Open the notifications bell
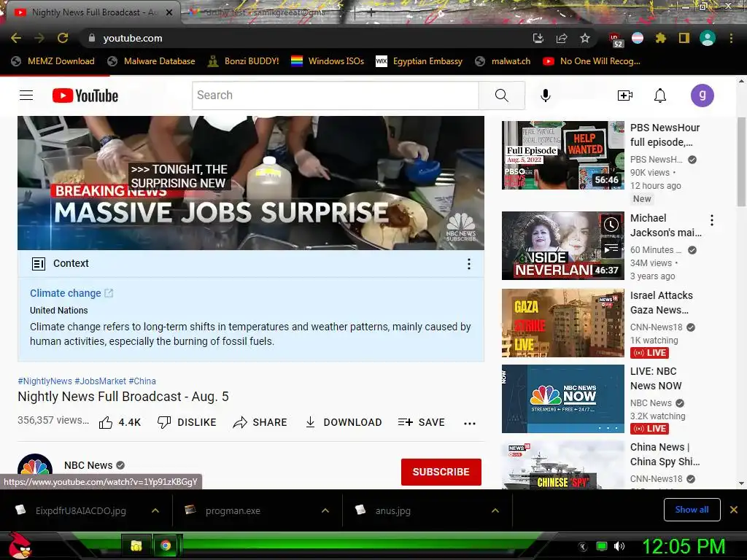747x560 pixels. pyautogui.click(x=659, y=96)
